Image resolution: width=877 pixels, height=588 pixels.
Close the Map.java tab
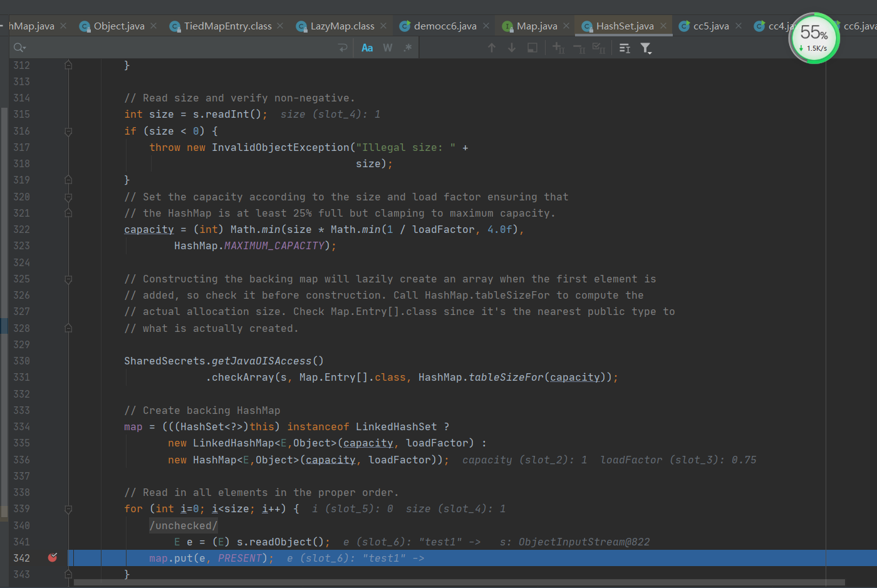point(566,26)
